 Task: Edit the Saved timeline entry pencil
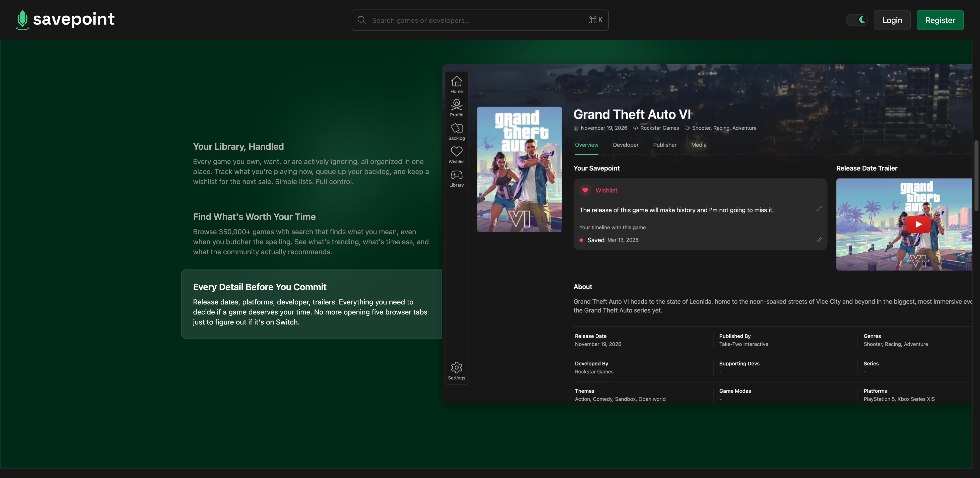click(x=819, y=240)
